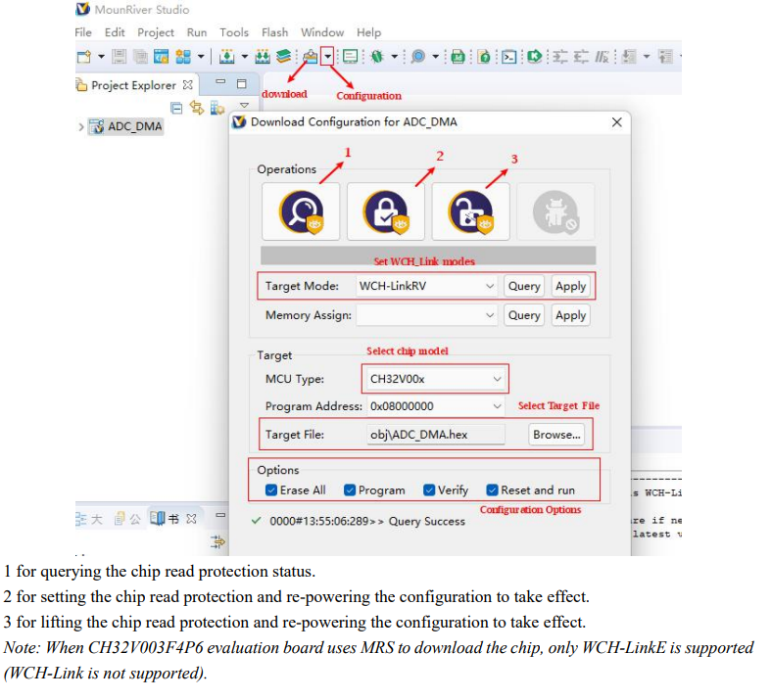Viewport: 771px width, 700px height.
Task: Click the green 3D toolbar icon
Action: click(x=458, y=57)
